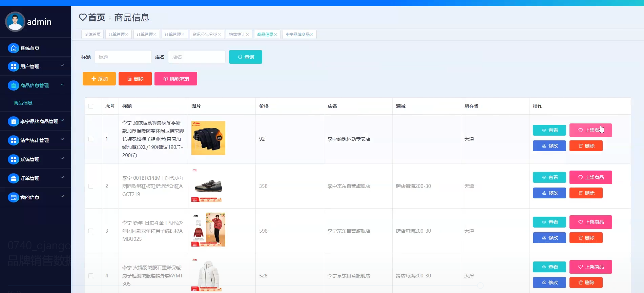Click 查看 for product row 1
644x293 pixels.
[549, 130]
